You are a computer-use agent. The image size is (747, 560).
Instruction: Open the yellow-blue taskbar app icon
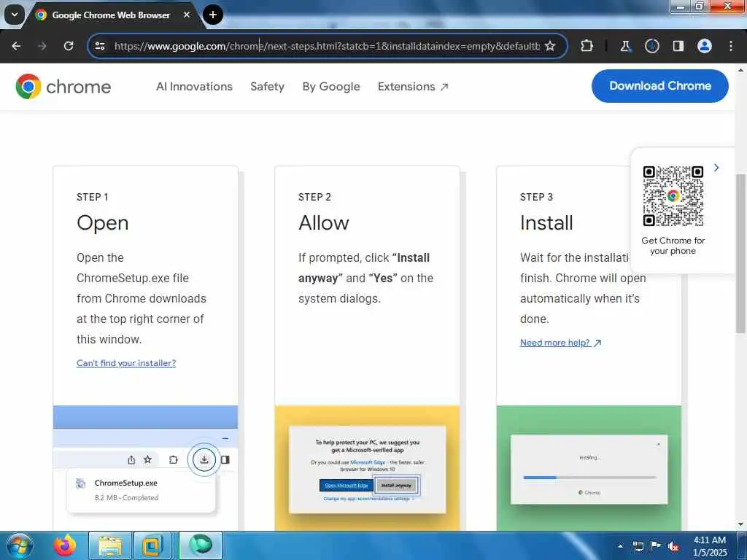point(152,545)
